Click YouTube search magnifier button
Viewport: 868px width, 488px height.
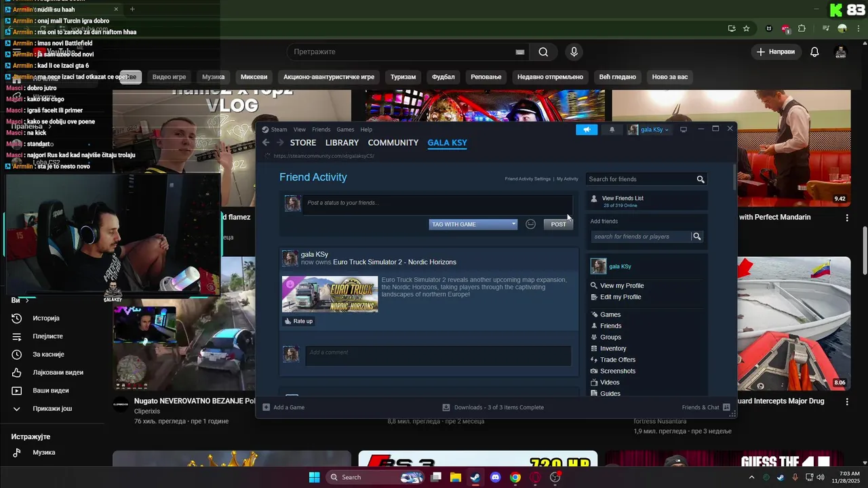point(543,52)
